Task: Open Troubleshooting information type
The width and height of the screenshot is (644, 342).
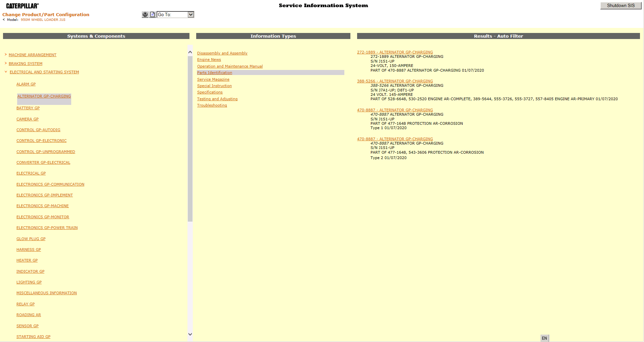Action: pyautogui.click(x=212, y=105)
